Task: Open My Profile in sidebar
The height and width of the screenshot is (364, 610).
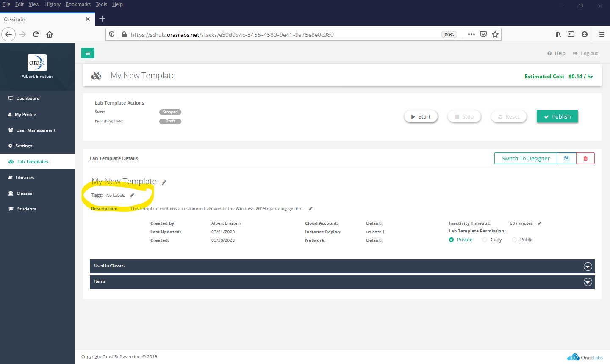Action: pos(37,114)
